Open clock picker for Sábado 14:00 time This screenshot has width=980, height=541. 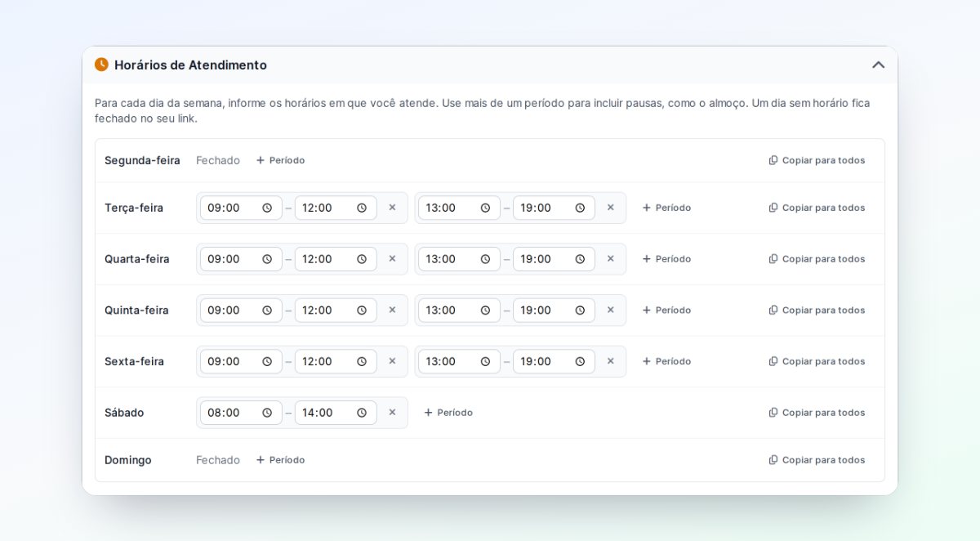(362, 413)
